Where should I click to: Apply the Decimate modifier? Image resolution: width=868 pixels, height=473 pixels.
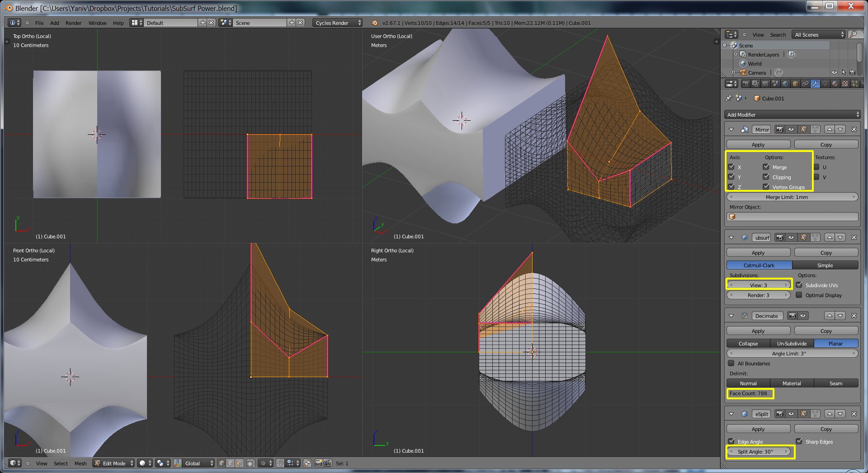tap(758, 331)
